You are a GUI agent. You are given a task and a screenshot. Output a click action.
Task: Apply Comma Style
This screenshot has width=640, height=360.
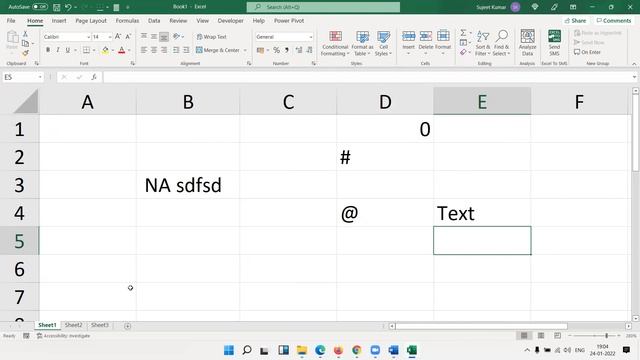287,50
